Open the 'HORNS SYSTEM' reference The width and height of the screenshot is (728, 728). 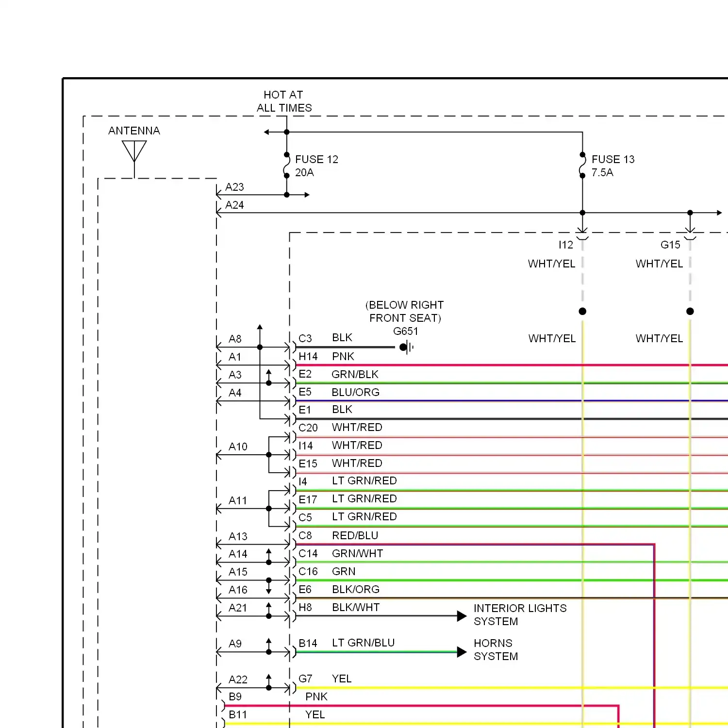pos(496,649)
